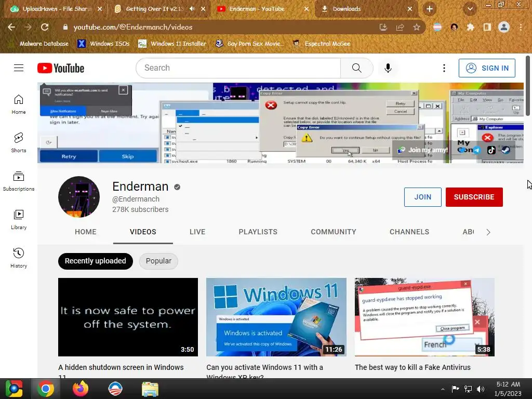Click the Enderman channel avatar
This screenshot has width=532, height=399.
(79, 197)
